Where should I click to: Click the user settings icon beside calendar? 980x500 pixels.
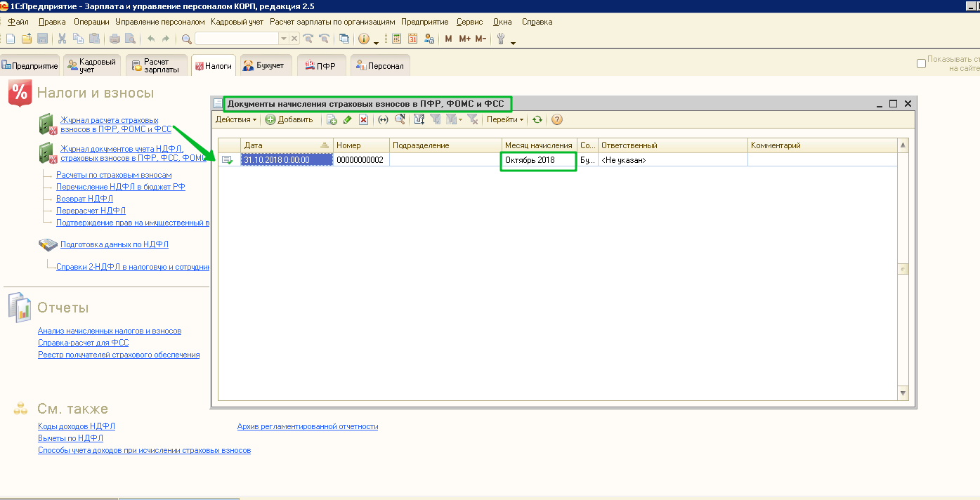click(x=429, y=39)
